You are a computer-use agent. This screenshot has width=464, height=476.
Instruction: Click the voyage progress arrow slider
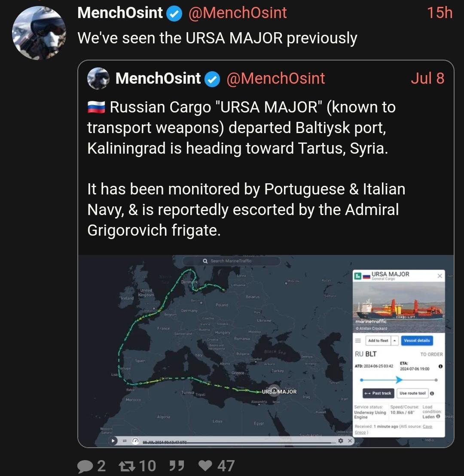coord(399,380)
